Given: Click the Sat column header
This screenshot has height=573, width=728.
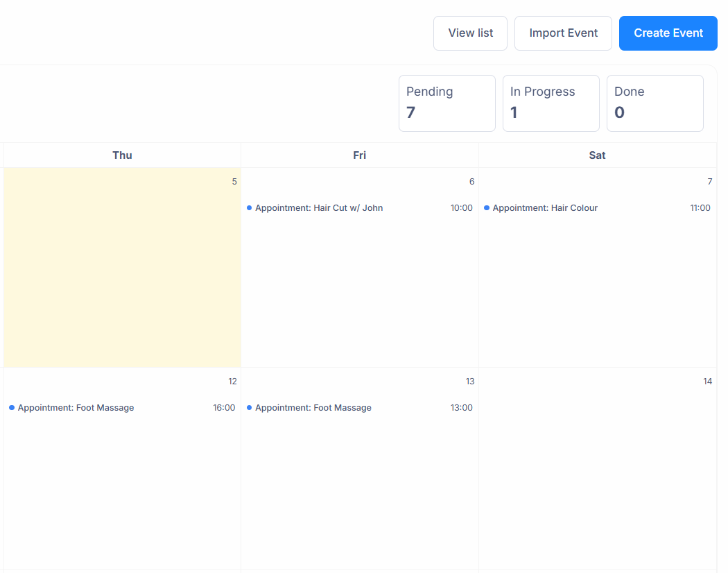Looking at the screenshot, I should coord(597,155).
